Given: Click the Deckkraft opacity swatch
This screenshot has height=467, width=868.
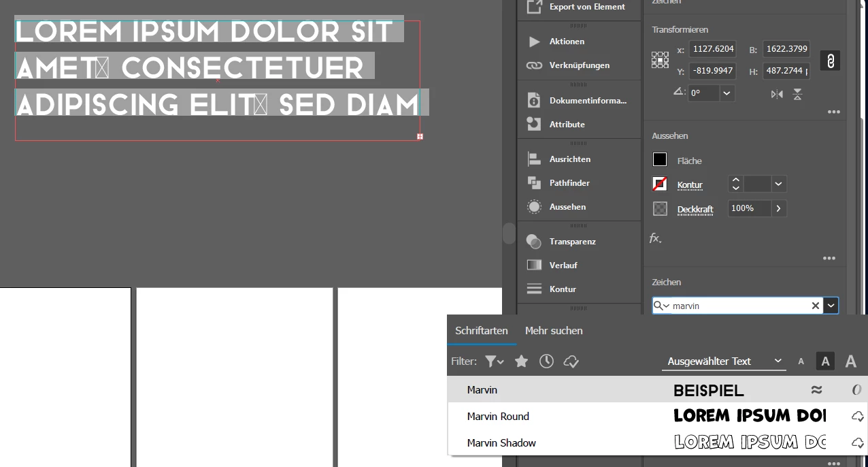Looking at the screenshot, I should tap(660, 208).
